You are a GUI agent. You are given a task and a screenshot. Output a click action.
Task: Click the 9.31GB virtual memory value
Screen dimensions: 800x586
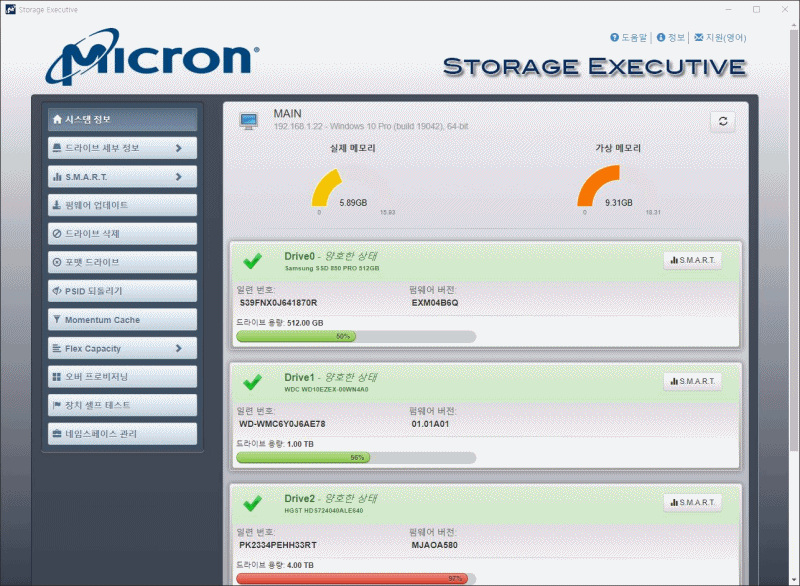click(x=618, y=202)
